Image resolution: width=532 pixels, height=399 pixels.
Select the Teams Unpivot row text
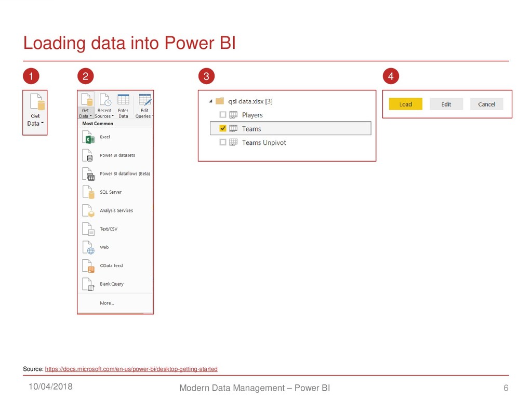tap(264, 142)
